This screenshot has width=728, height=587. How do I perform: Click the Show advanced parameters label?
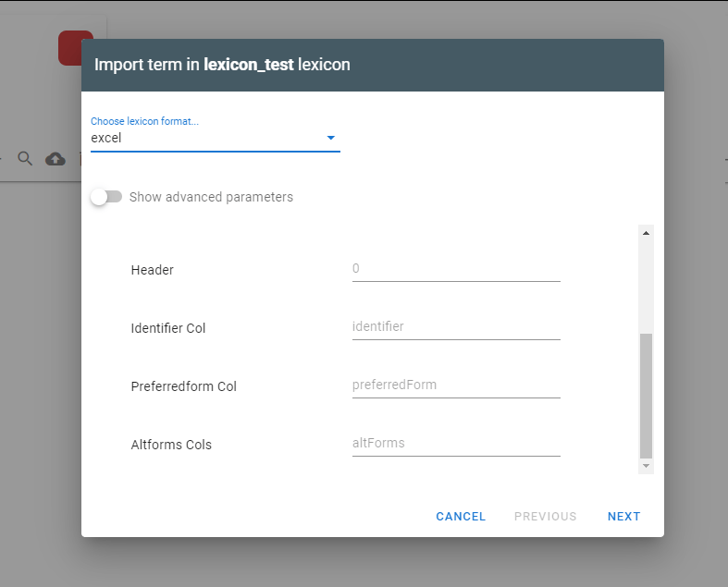[211, 197]
